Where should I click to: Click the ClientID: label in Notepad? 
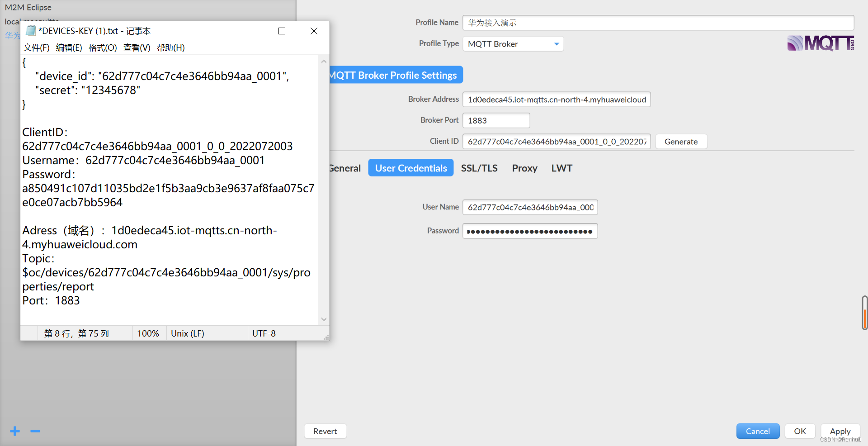pyautogui.click(x=45, y=132)
